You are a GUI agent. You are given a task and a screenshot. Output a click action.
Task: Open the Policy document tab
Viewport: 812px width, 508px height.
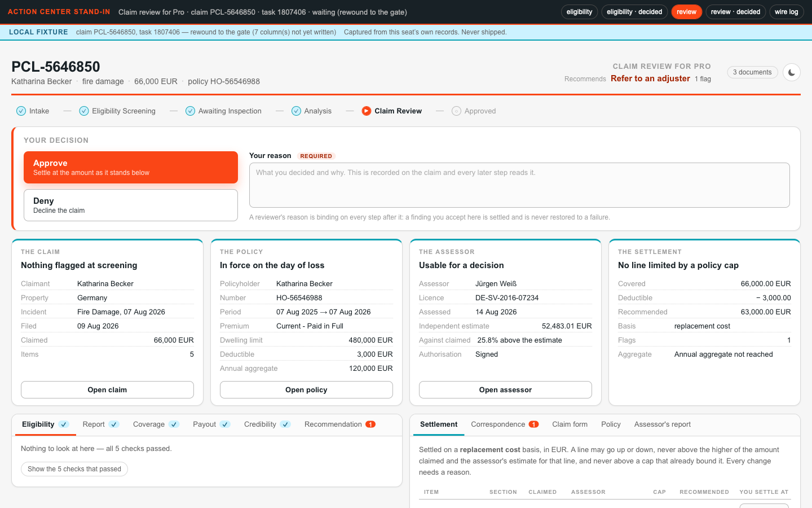pyautogui.click(x=611, y=424)
